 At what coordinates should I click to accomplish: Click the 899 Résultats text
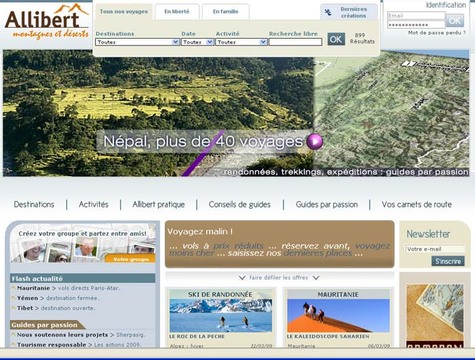[362, 38]
